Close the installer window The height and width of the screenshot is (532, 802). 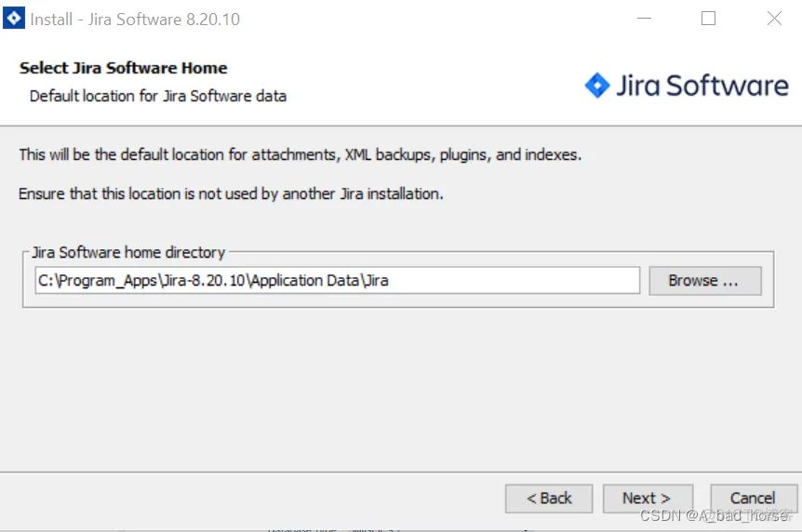774,19
